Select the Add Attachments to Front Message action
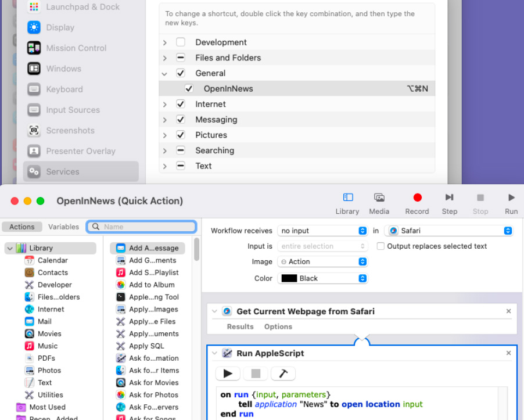This screenshot has height=420, width=524. 148,248
